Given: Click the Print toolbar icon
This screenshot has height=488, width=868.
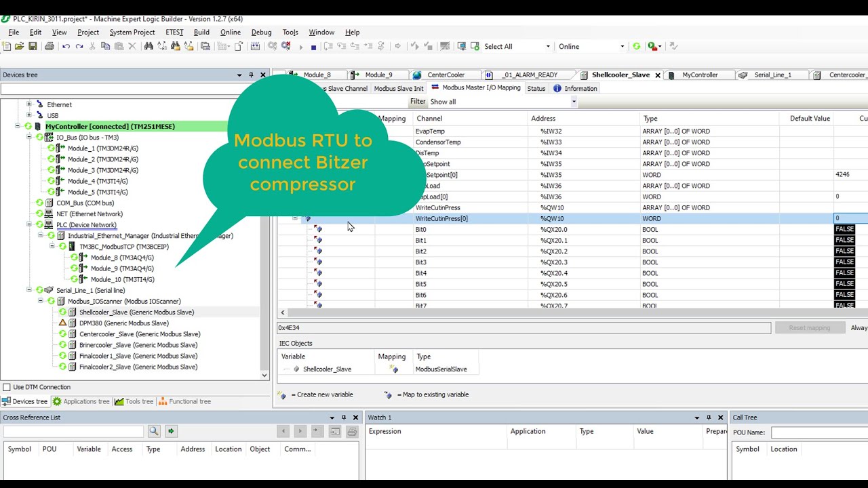Looking at the screenshot, I should point(50,46).
